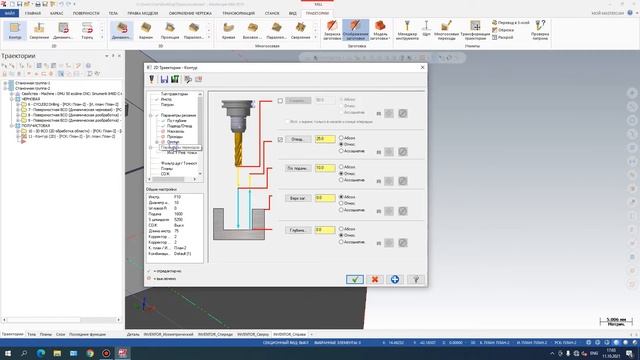This screenshot has height=360, width=640.
Task: Open the Модель заготовки dropdown
Action: click(x=380, y=36)
